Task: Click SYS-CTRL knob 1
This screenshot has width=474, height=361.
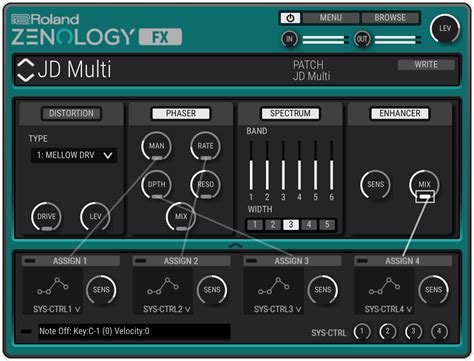Action: pos(362,332)
